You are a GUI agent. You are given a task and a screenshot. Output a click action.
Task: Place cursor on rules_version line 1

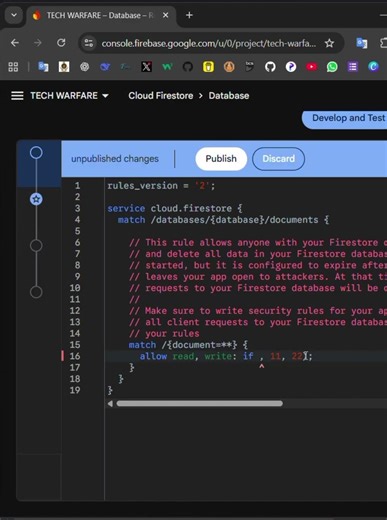[161, 186]
